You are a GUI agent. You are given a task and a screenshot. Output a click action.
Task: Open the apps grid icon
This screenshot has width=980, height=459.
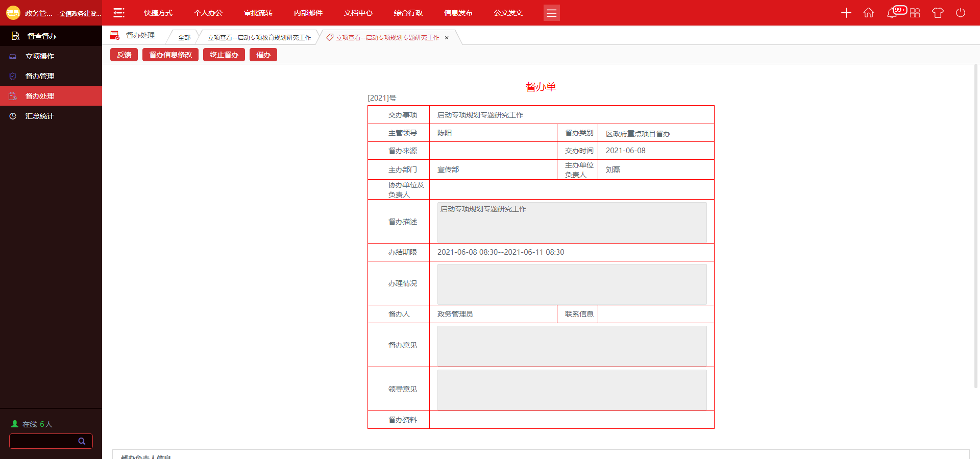(915, 13)
